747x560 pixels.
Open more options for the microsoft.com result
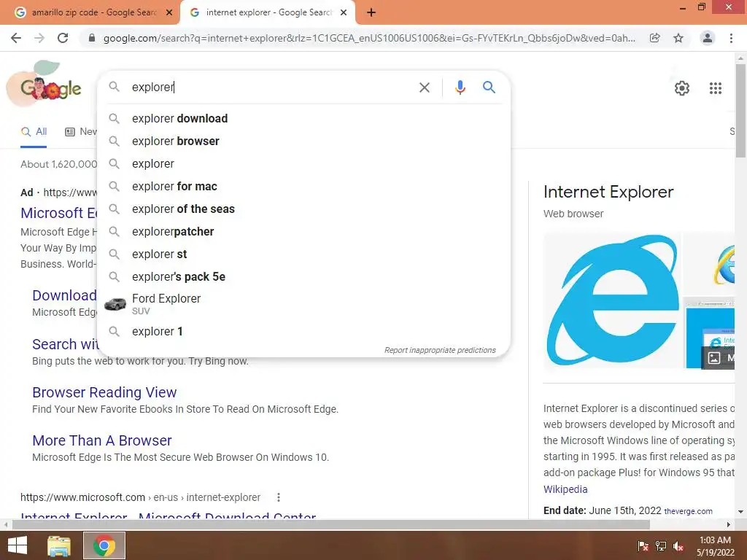(279, 497)
